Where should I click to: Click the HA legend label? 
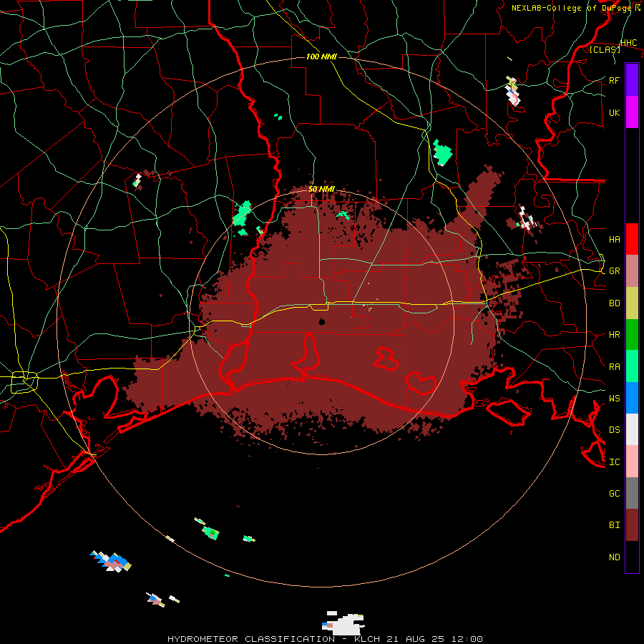pos(614,239)
